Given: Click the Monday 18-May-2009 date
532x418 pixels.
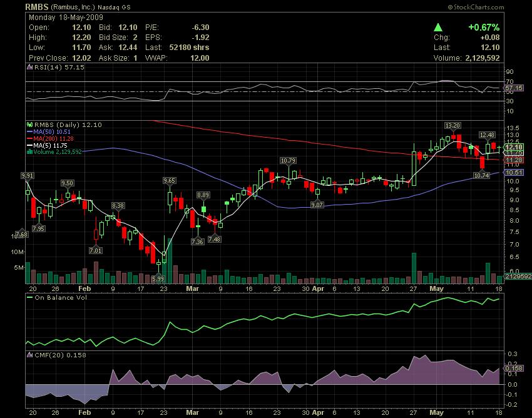Looking at the screenshot, I should click(66, 18).
